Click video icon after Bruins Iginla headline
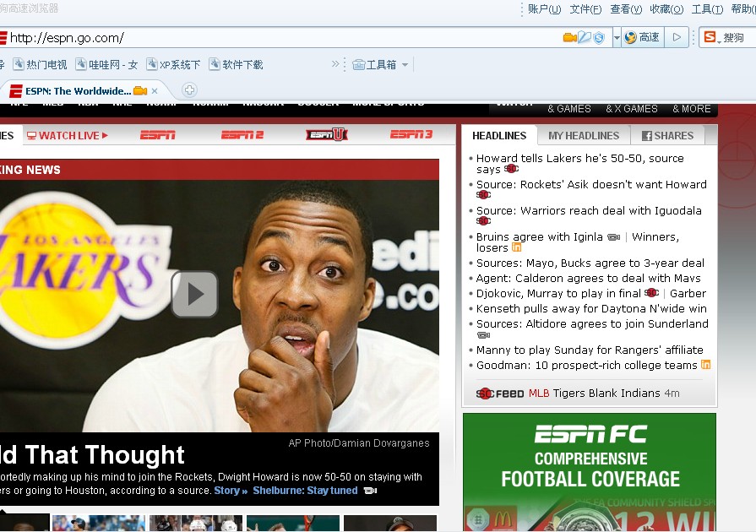 point(614,237)
